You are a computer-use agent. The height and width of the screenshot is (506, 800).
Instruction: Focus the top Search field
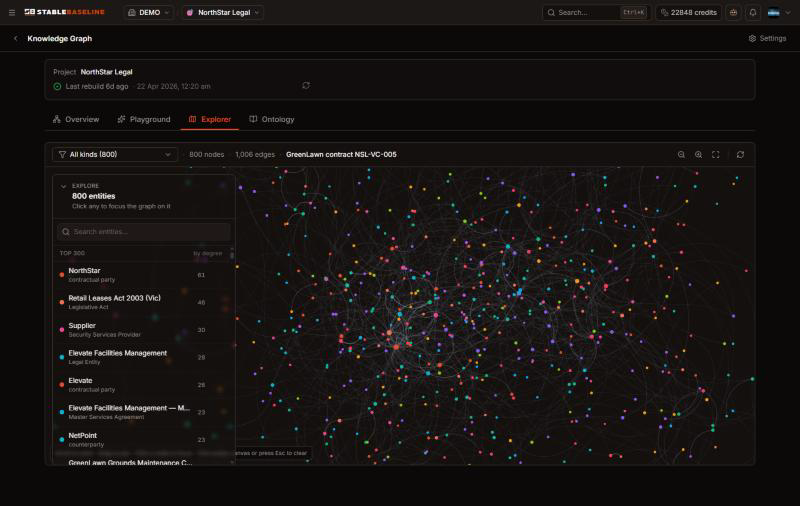coord(596,13)
